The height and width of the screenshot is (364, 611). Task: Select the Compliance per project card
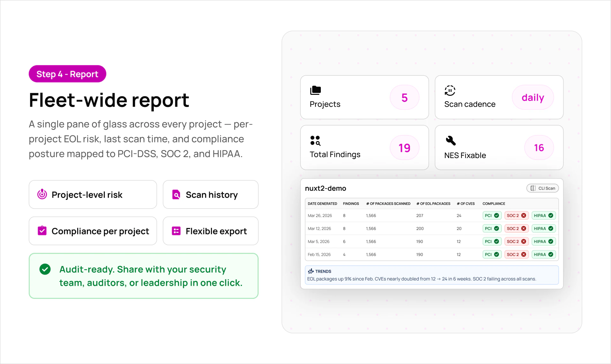coord(93,231)
